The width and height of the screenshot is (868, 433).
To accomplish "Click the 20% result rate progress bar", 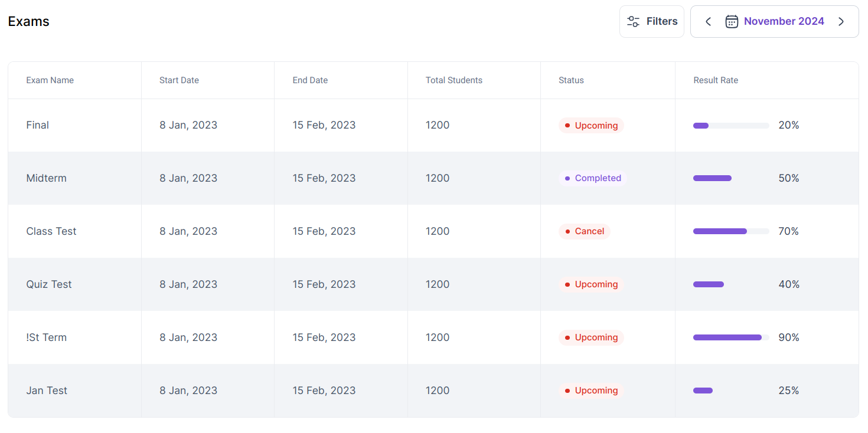I will pyautogui.click(x=731, y=125).
